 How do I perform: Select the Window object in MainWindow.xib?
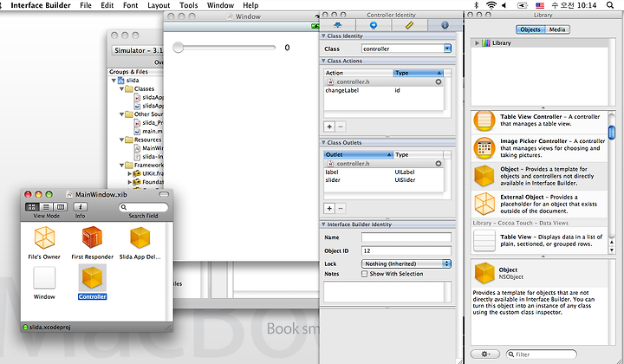pos(44,277)
